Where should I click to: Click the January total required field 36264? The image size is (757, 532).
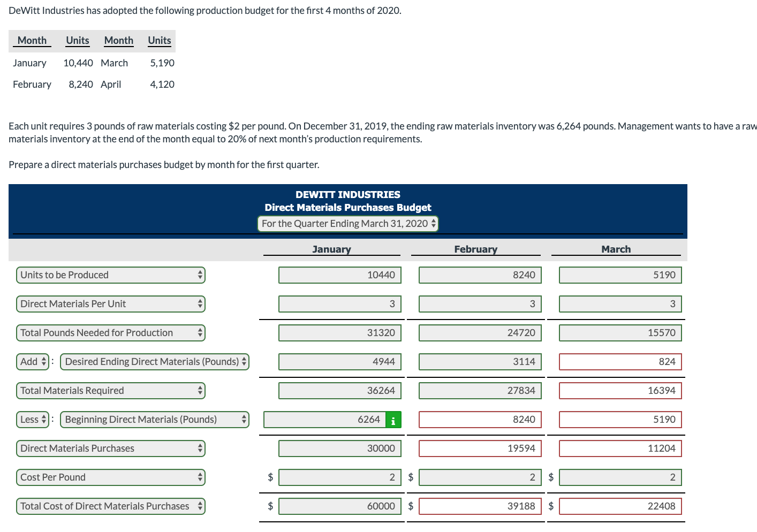pyautogui.click(x=340, y=391)
